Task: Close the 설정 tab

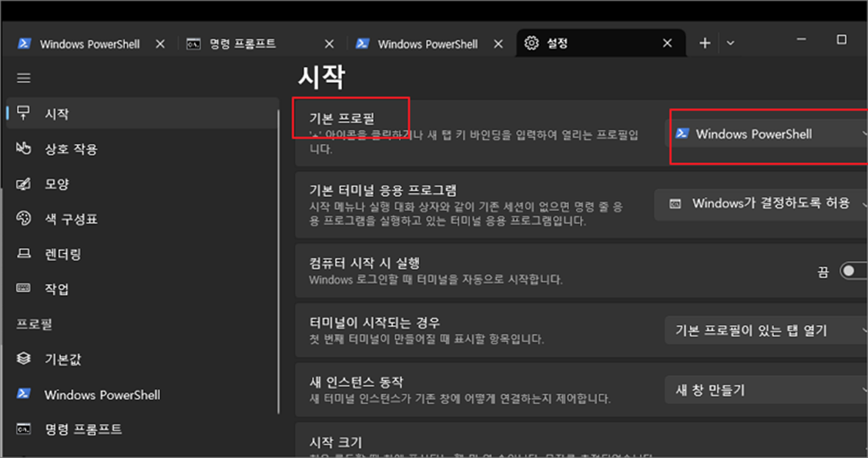Action: [667, 43]
